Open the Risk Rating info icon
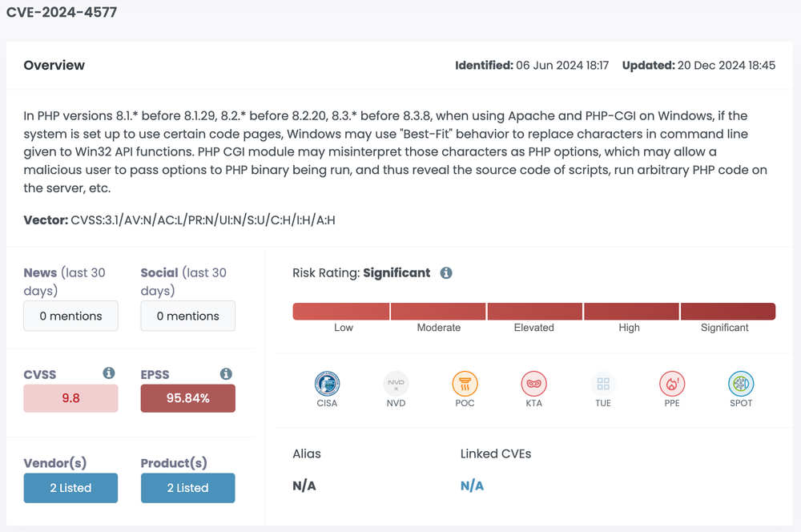The width and height of the screenshot is (801, 532). (x=446, y=273)
